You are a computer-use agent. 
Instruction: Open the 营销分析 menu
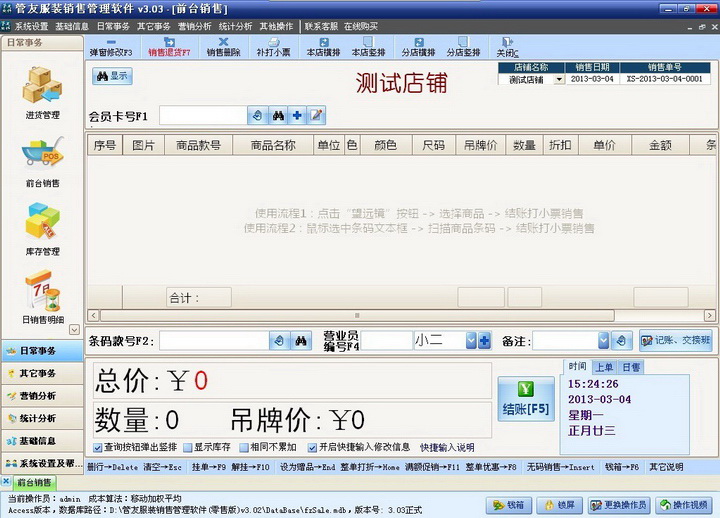click(x=194, y=26)
